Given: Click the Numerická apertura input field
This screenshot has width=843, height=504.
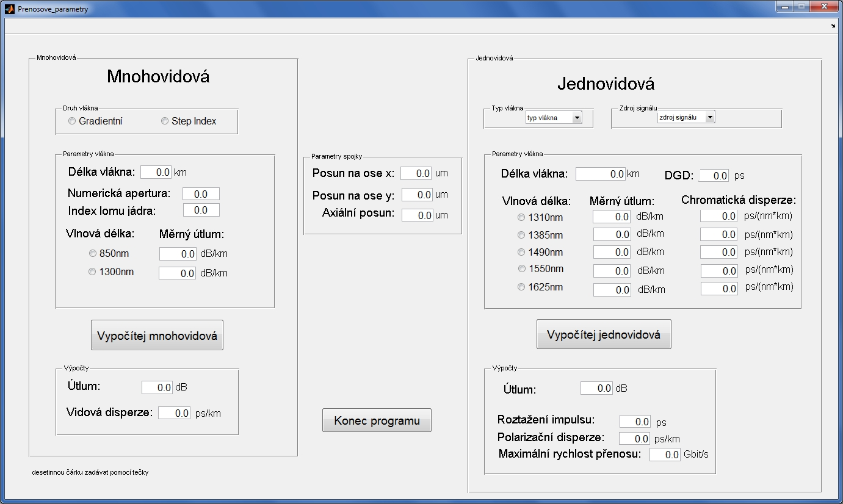Looking at the screenshot, I should pos(201,194).
